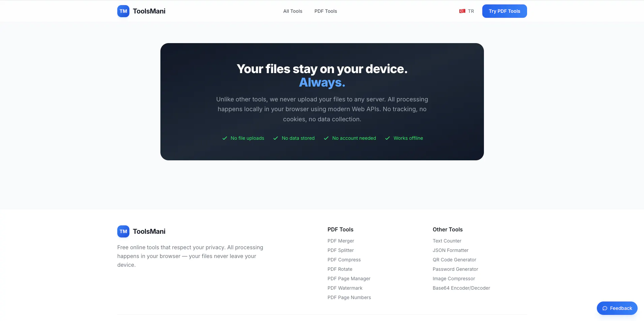
Task: Click the Your files stay on your device heading
Action: (x=322, y=69)
